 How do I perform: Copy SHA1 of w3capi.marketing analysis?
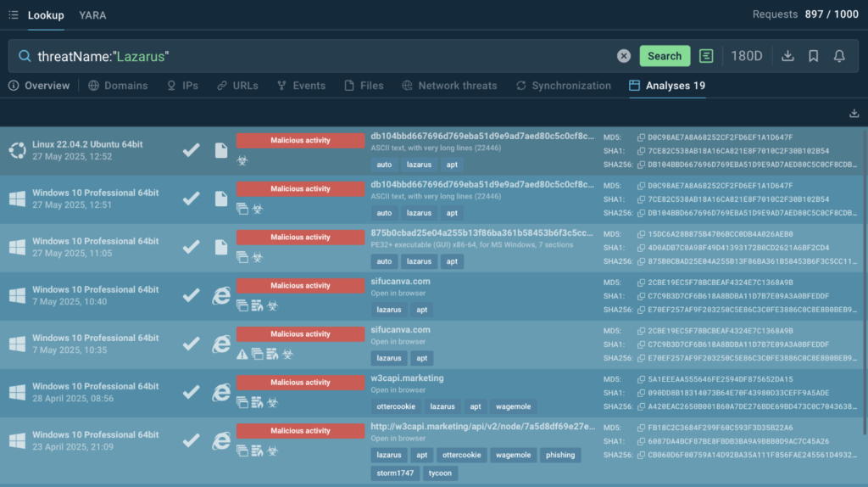point(641,393)
